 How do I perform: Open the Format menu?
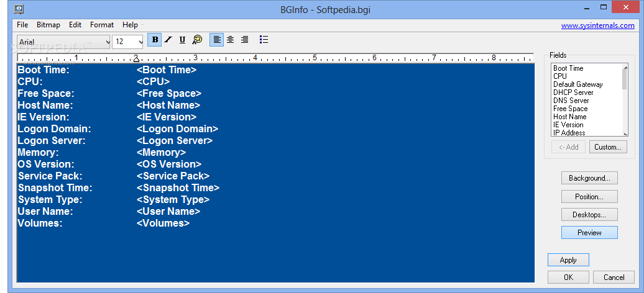[x=102, y=25]
